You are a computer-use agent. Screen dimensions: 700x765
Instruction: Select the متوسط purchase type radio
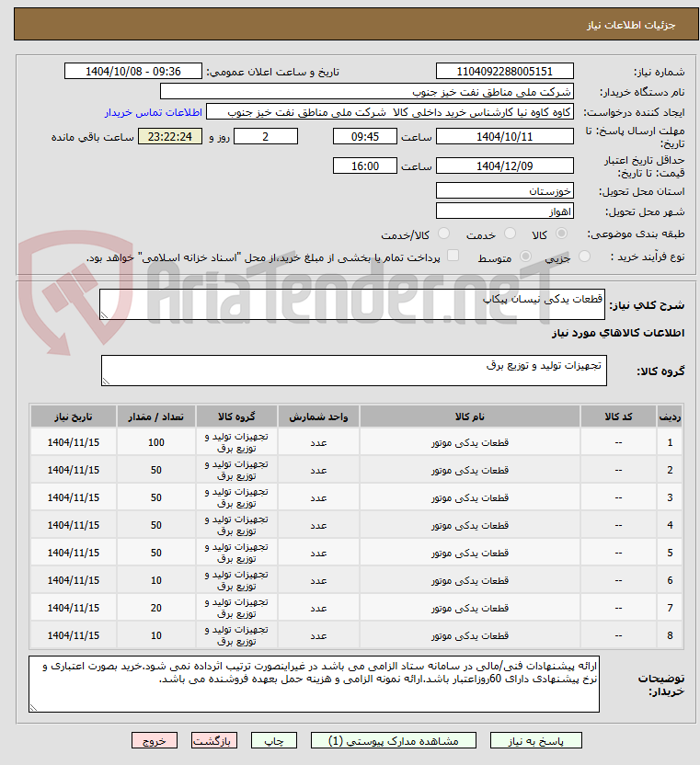[526, 257]
